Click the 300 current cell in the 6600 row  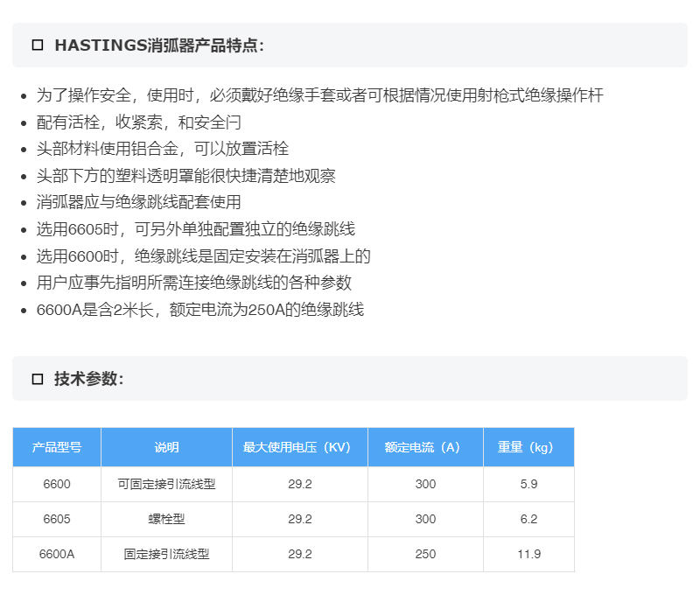pyautogui.click(x=425, y=484)
